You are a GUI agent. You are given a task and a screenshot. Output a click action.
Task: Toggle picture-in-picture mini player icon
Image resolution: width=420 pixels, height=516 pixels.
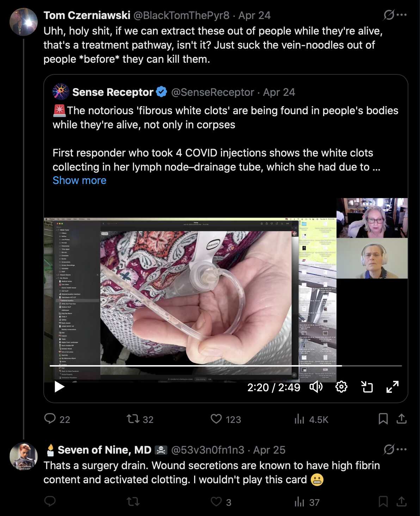[x=367, y=387]
